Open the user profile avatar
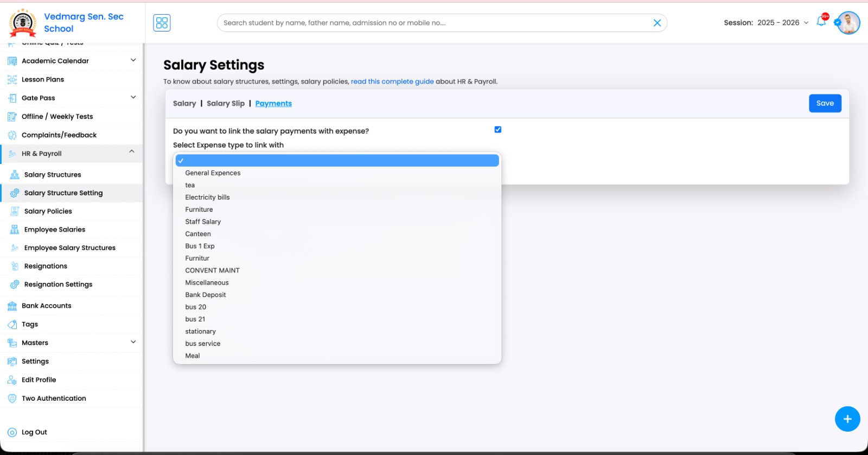This screenshot has height=455, width=868. (x=848, y=23)
